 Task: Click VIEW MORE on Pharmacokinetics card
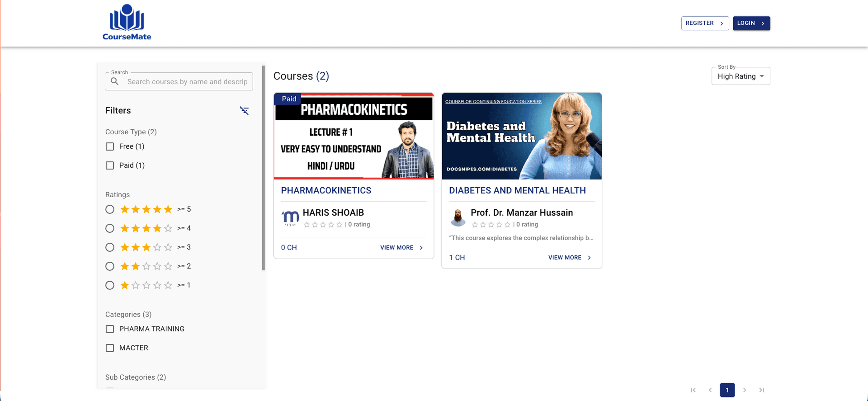pyautogui.click(x=401, y=248)
